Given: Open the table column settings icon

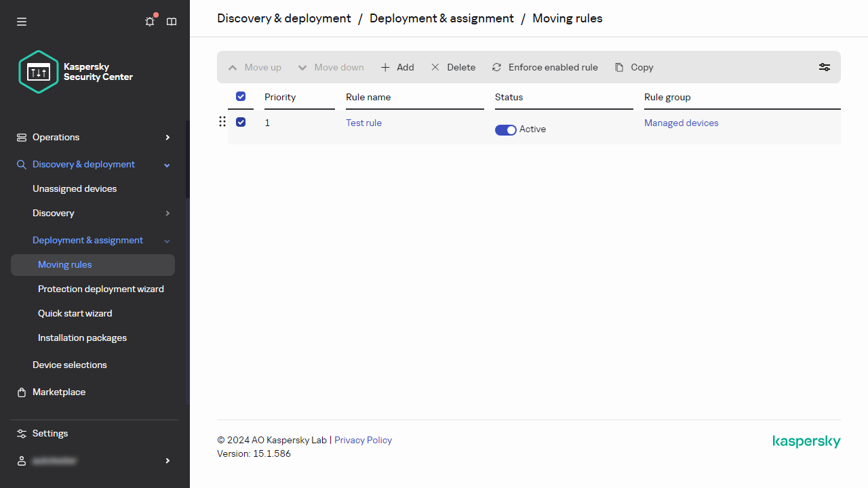Looking at the screenshot, I should point(824,67).
